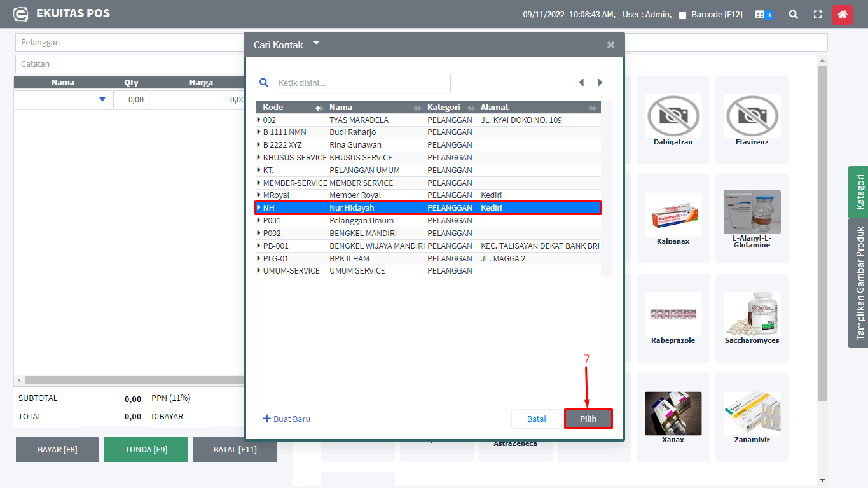The width and height of the screenshot is (868, 488).
Task: Click the Buat Baru link
Action: [x=286, y=419]
